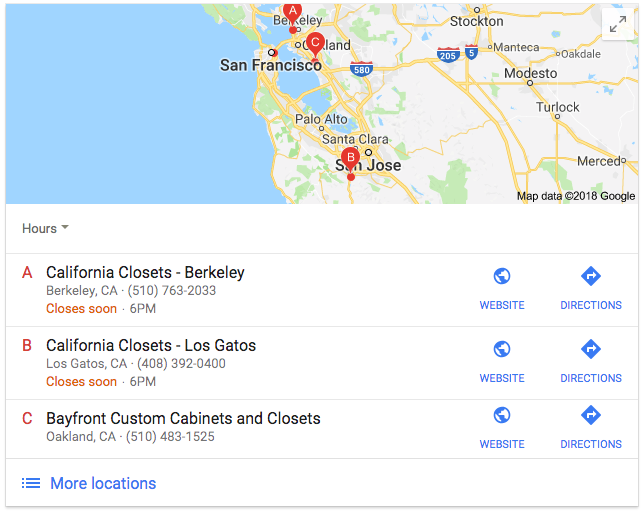Click the Hours dropdown arrow
Viewport: 643px width, 512px height.
point(65,227)
